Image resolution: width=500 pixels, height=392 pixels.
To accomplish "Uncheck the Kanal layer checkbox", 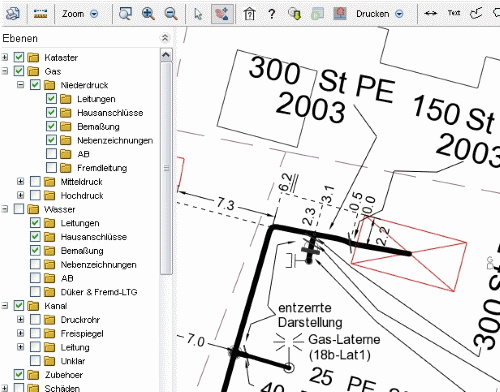I will [x=19, y=305].
